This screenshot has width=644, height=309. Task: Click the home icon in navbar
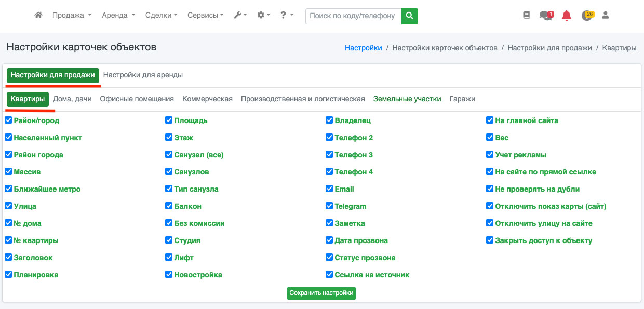pyautogui.click(x=38, y=16)
